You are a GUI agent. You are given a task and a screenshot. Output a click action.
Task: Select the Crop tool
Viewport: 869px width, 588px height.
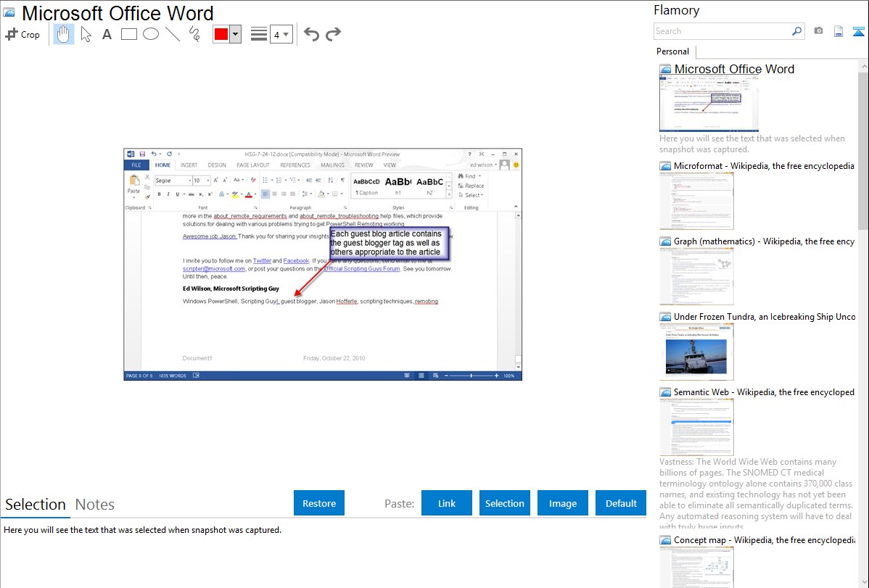coord(22,34)
